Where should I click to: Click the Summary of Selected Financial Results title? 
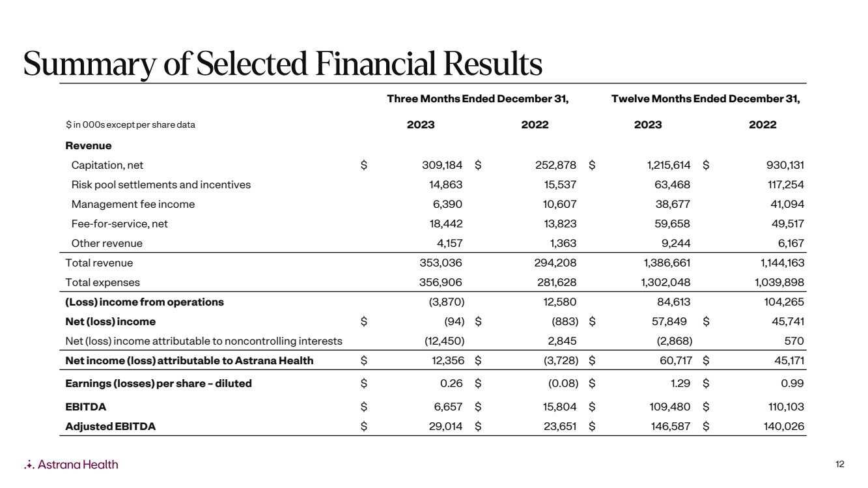click(283, 64)
